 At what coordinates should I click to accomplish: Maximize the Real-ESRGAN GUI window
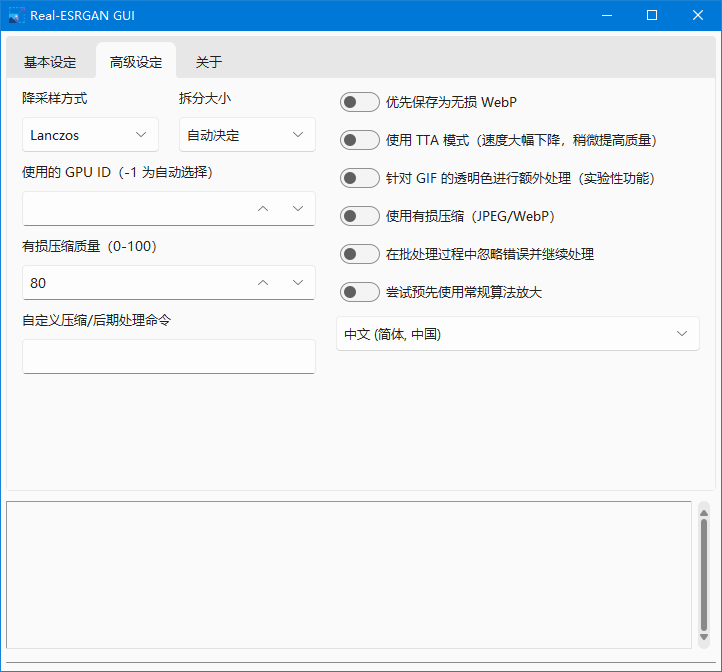(652, 16)
